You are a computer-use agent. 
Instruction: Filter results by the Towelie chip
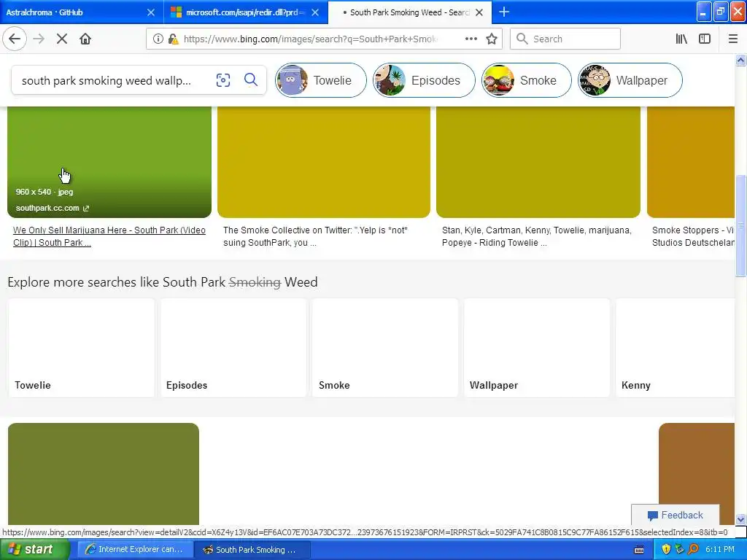(x=321, y=80)
